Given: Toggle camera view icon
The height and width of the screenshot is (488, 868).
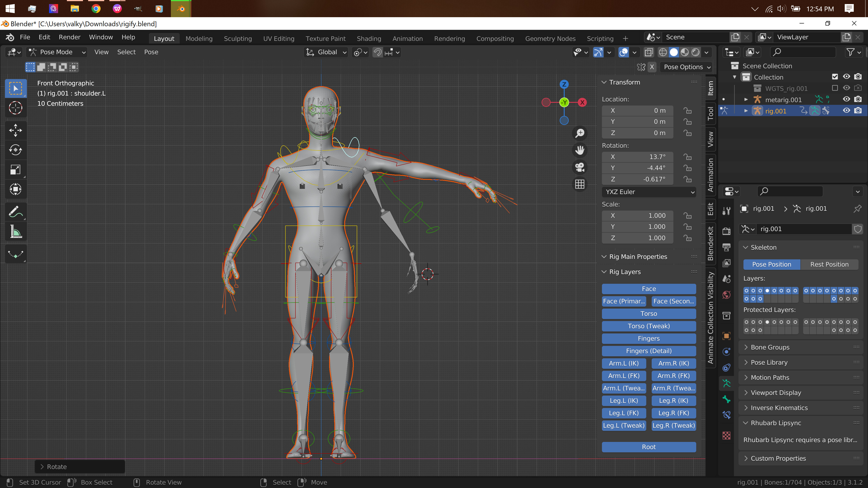Looking at the screenshot, I should pyautogui.click(x=580, y=167).
